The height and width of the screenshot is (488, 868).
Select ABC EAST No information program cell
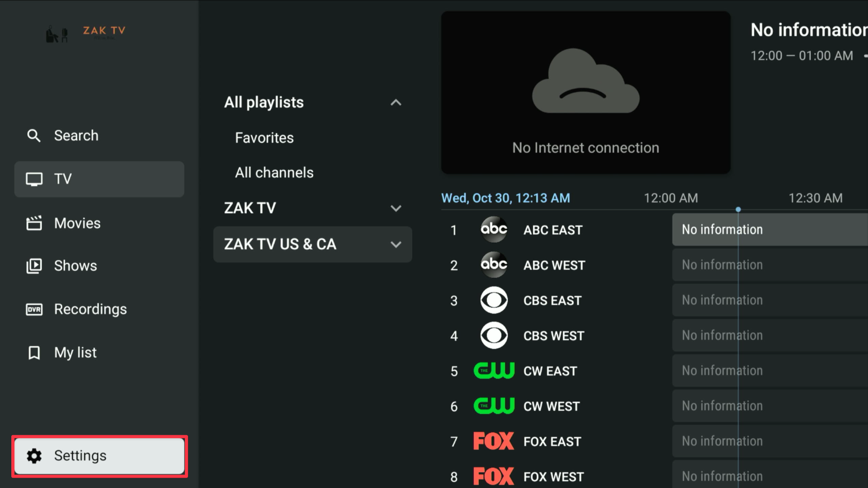(x=769, y=230)
